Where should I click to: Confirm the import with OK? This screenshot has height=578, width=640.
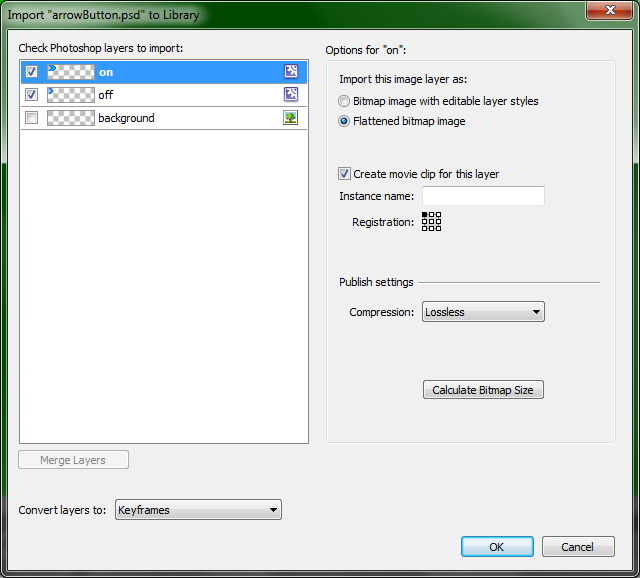tap(497, 547)
